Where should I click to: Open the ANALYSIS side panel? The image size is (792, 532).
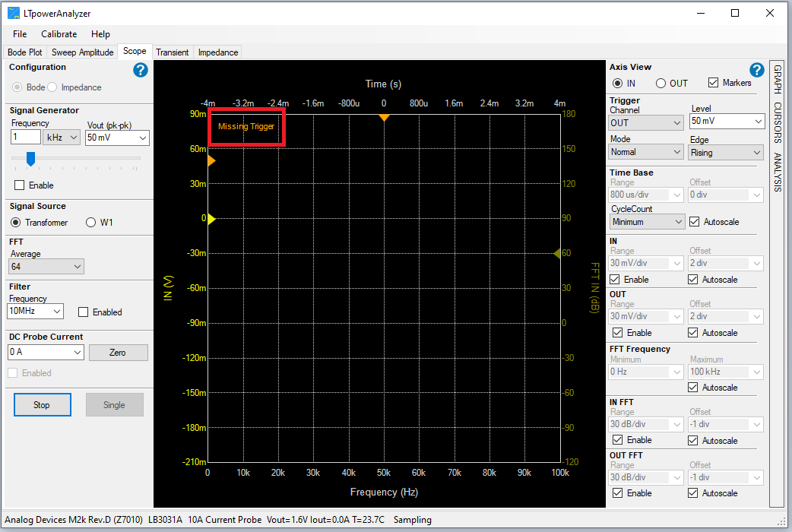click(778, 173)
